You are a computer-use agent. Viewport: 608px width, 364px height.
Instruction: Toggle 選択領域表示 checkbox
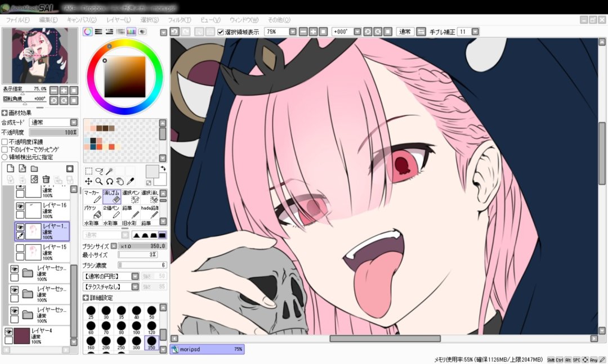[x=221, y=32]
